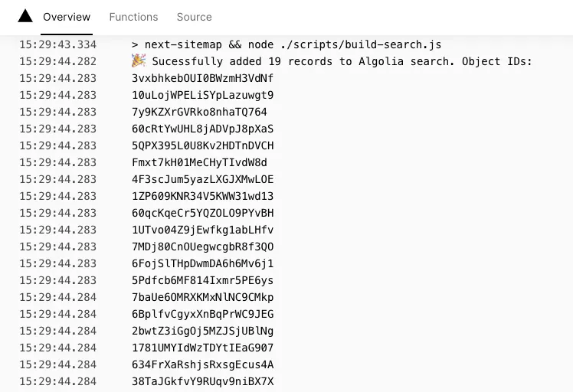573x392 pixels.
Task: Click object ID 60cRtYwUHL8jADVpJ8pXaS
Action: [x=202, y=129]
